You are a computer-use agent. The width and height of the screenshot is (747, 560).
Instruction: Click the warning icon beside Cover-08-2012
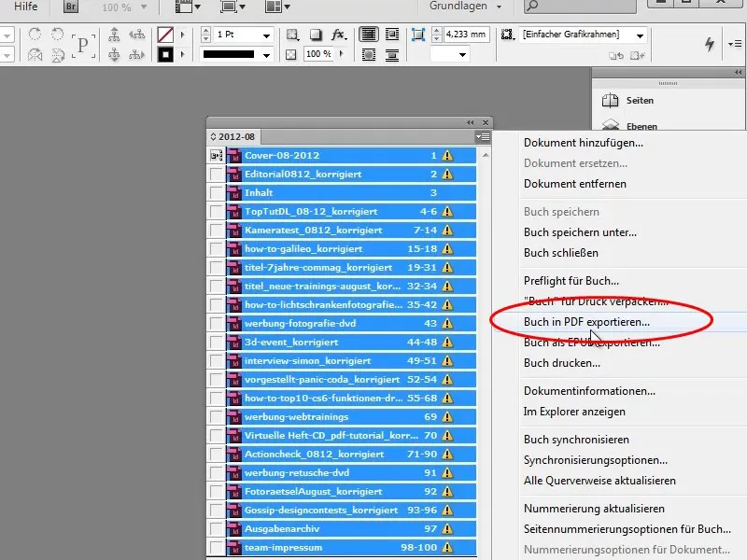tap(447, 156)
